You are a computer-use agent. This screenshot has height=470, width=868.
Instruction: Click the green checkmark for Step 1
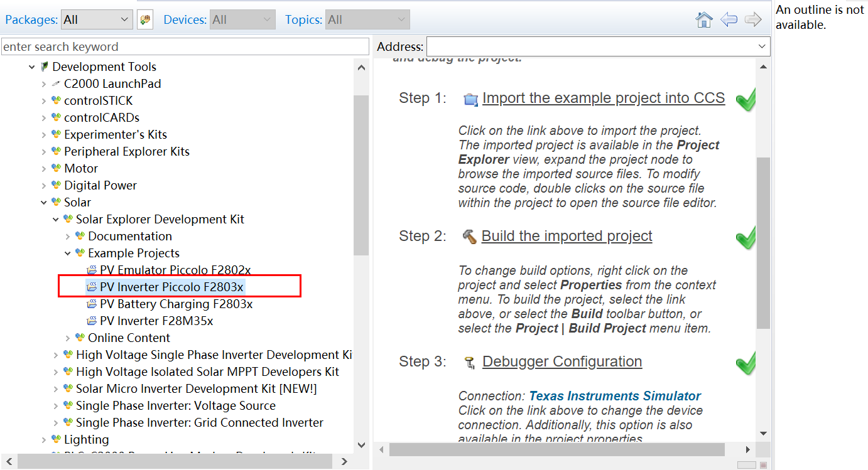[745, 99]
